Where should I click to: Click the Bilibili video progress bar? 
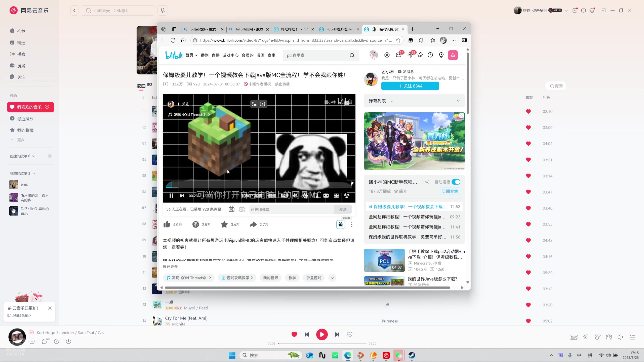[x=259, y=187]
